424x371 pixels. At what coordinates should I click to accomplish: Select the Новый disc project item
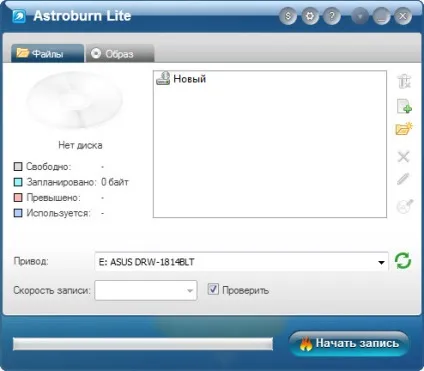[x=181, y=79]
